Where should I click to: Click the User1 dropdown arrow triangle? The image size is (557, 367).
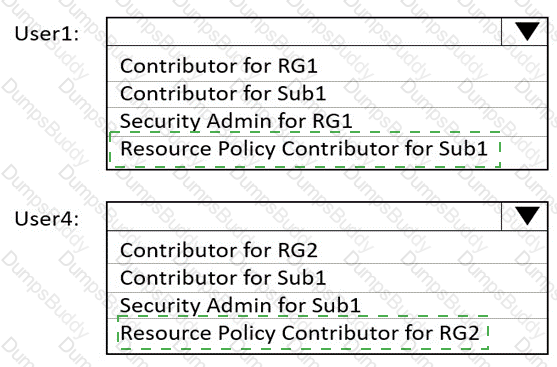point(527,32)
